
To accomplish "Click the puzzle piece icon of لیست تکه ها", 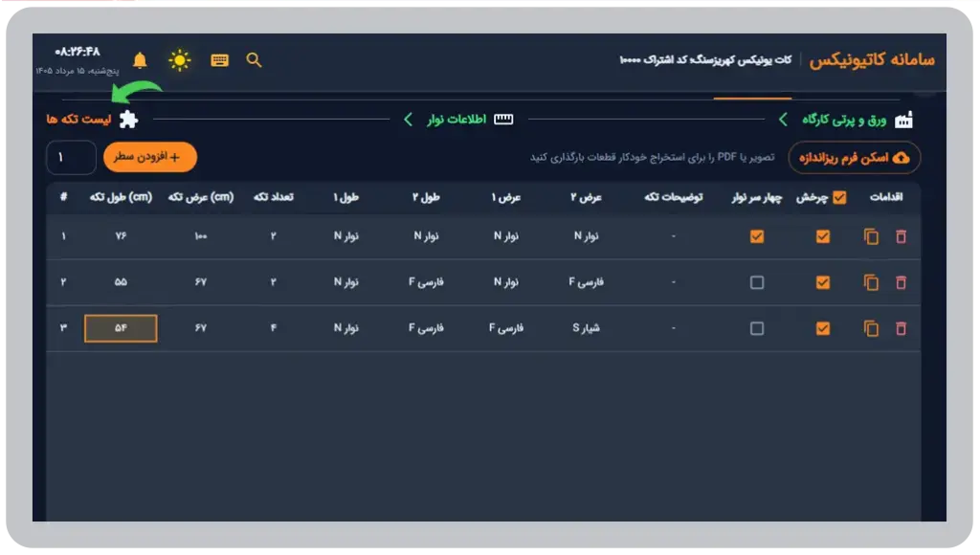I will click(129, 120).
